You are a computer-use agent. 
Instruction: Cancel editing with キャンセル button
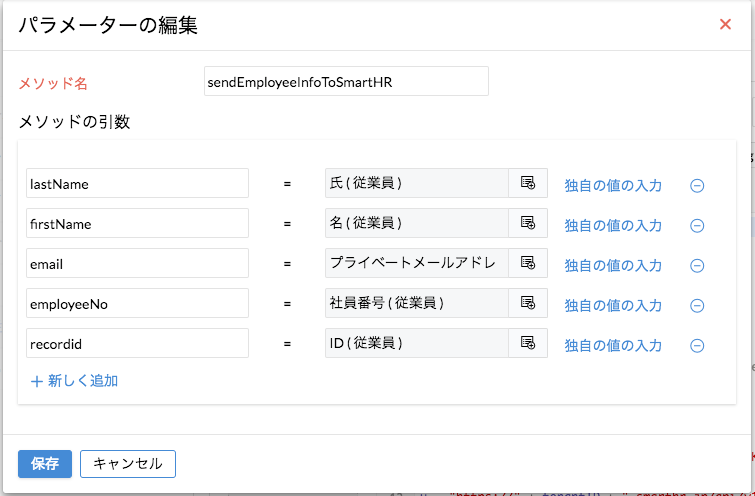pos(128,464)
